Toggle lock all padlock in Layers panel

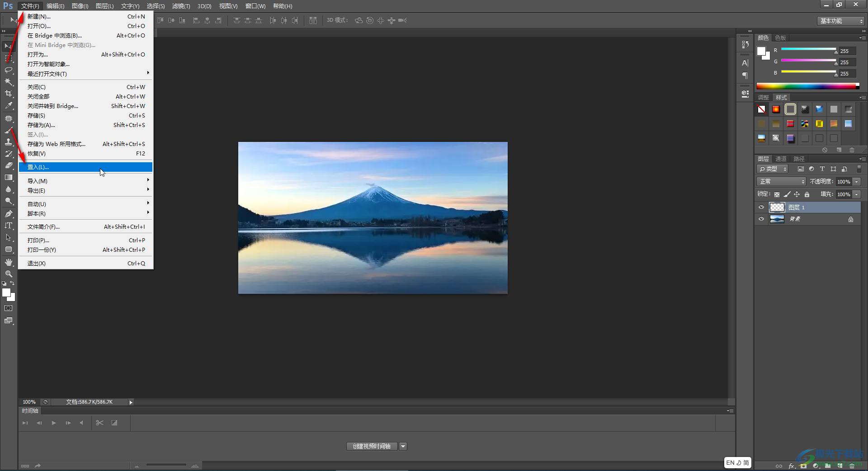coord(807,194)
